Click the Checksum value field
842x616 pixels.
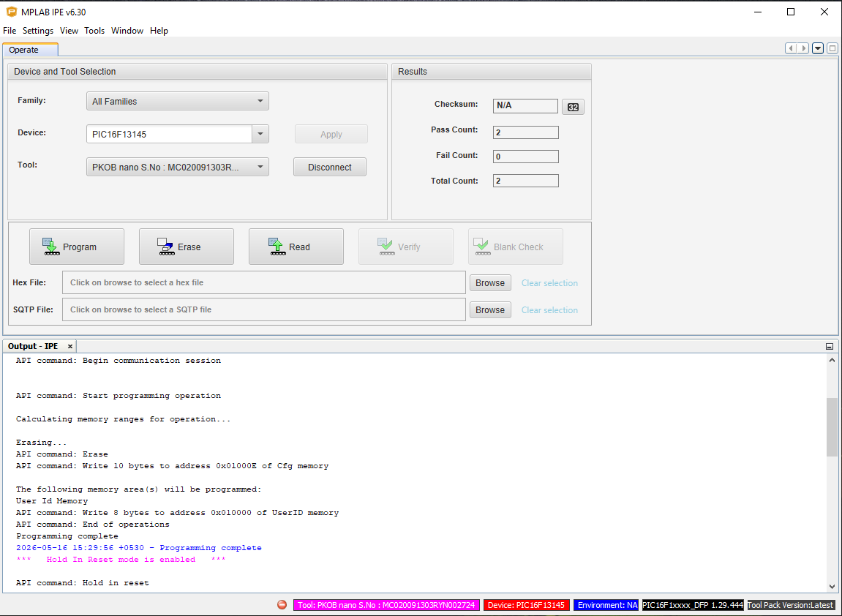coord(526,106)
